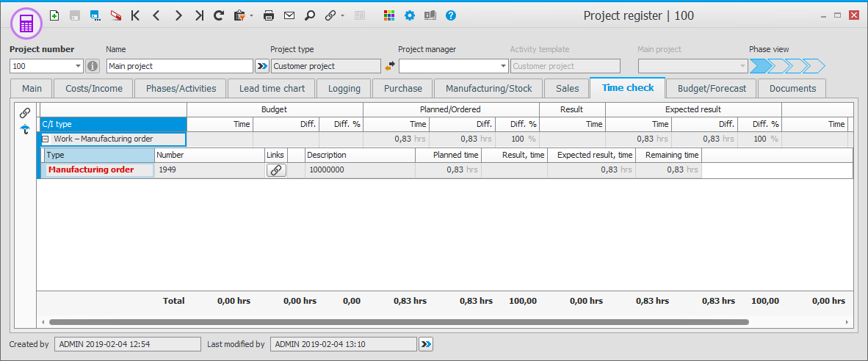This screenshot has height=361, width=868.
Task: Click the Expected result, time column header
Action: tap(591, 156)
